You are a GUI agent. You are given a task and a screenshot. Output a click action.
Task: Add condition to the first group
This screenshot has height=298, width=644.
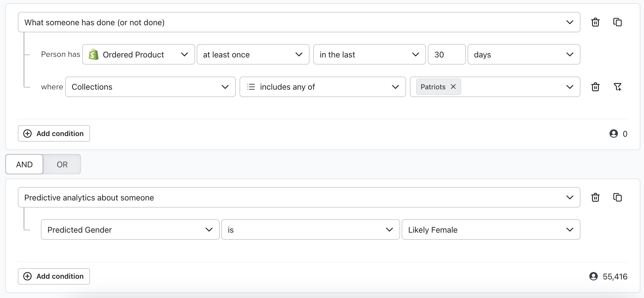(x=54, y=134)
